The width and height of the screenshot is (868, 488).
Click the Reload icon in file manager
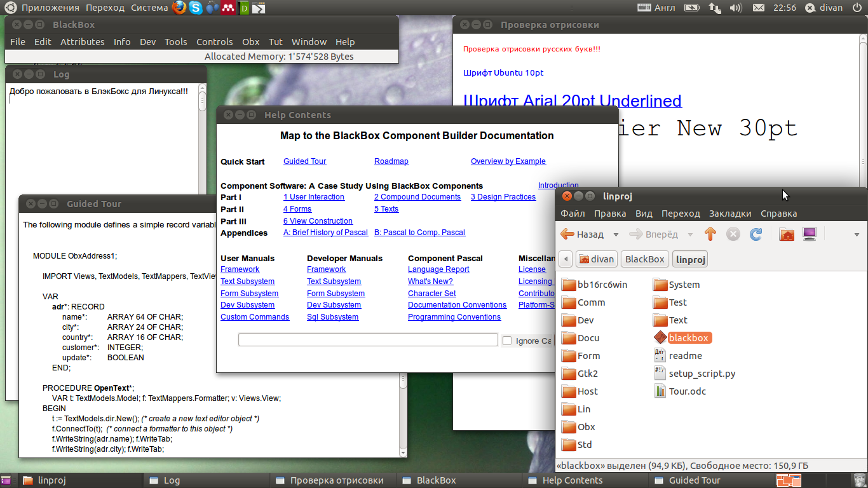(756, 234)
